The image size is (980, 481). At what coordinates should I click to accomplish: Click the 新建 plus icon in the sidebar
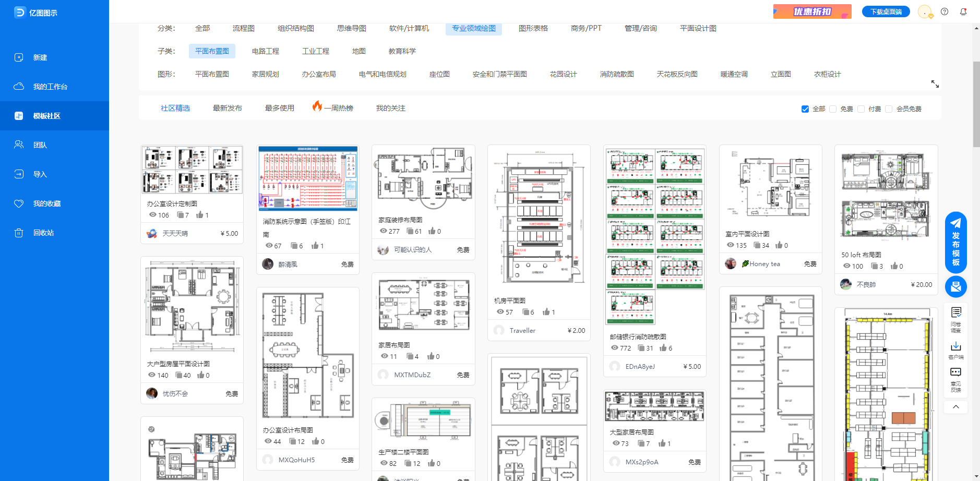(x=19, y=57)
